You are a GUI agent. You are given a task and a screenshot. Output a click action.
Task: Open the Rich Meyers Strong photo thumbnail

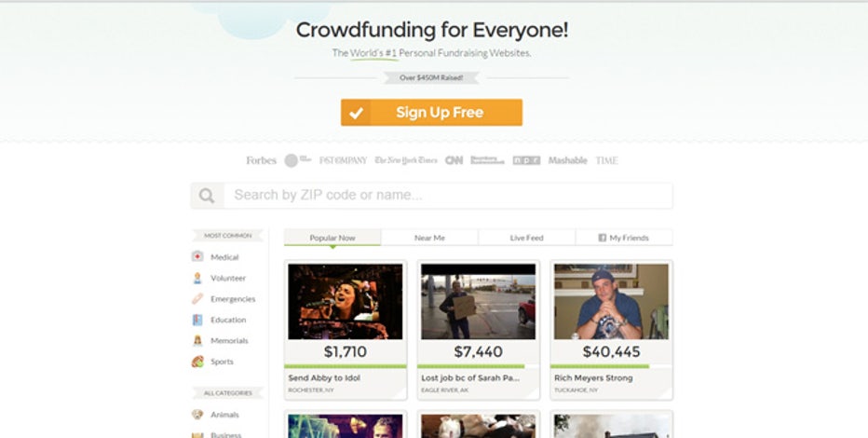point(611,301)
